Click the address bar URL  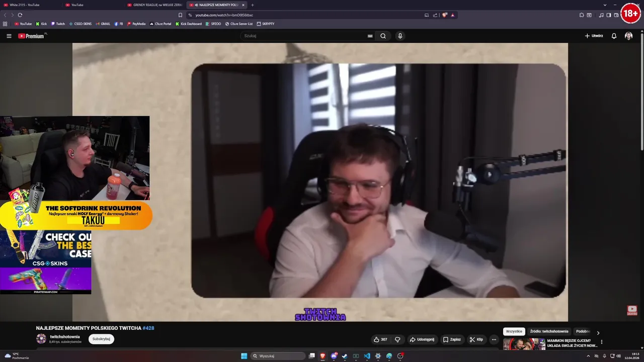click(224, 15)
